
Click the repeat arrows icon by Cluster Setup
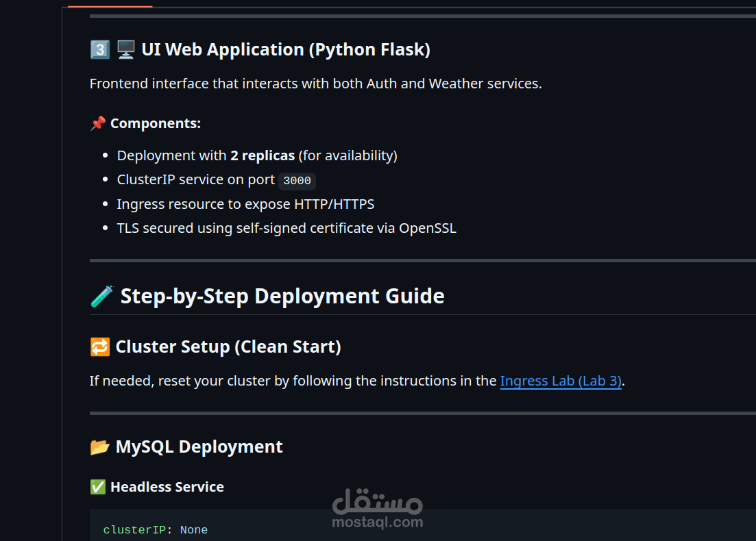[x=99, y=347]
